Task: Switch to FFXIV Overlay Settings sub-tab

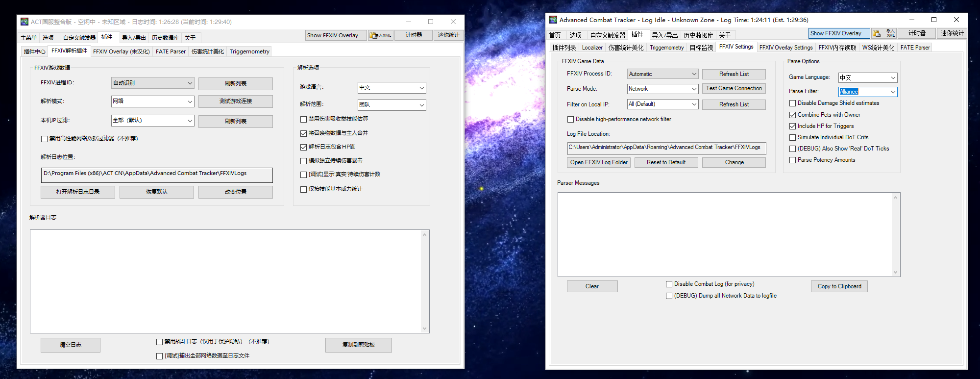Action: [x=786, y=48]
